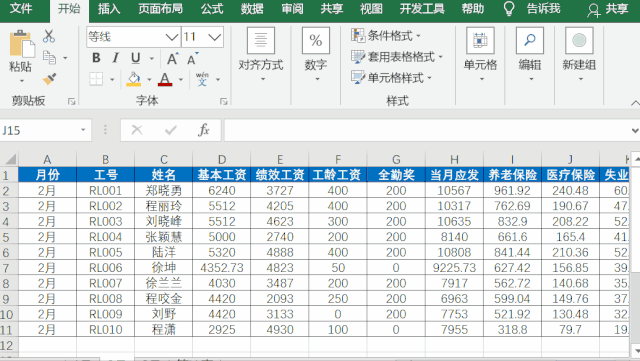This screenshot has width=640, height=361.
Task: Click the cancel entry X icon
Action: tap(137, 130)
